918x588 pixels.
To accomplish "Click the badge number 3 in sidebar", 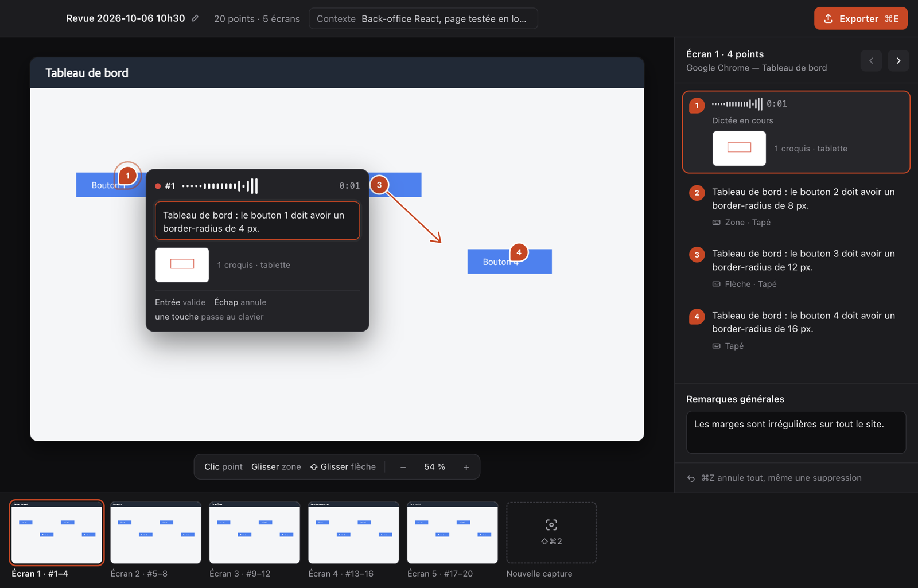I will (697, 255).
